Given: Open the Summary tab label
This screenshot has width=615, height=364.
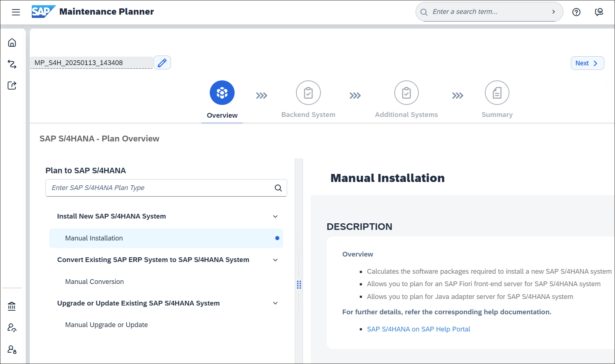Looking at the screenshot, I should click(x=497, y=115).
